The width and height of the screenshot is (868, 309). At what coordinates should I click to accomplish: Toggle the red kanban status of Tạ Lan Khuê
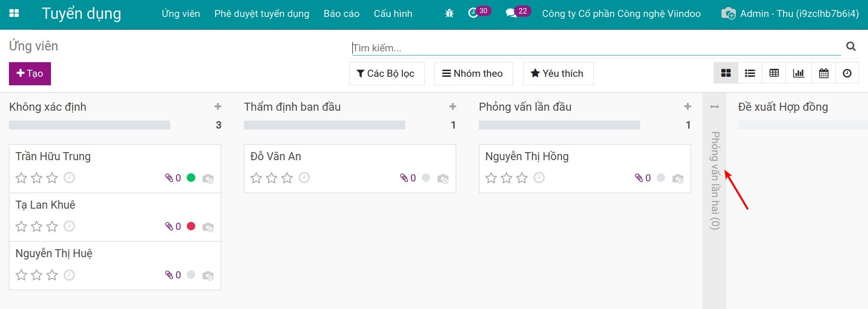pyautogui.click(x=191, y=226)
